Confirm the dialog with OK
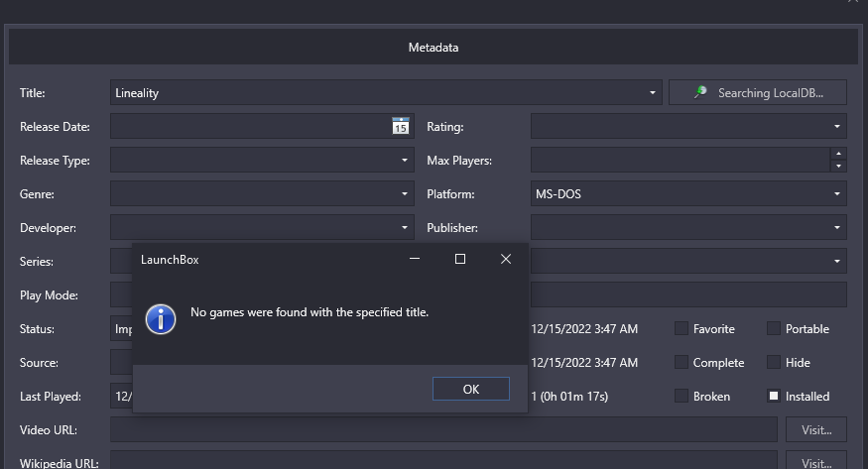This screenshot has width=868, height=469. pyautogui.click(x=470, y=389)
